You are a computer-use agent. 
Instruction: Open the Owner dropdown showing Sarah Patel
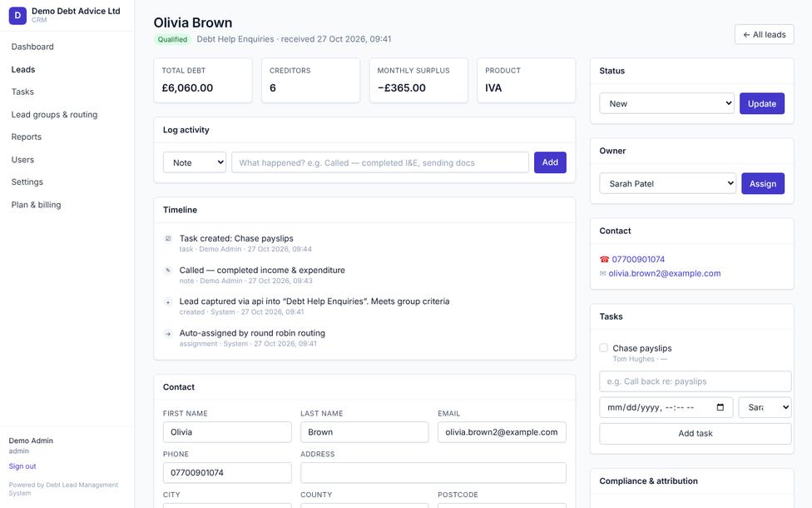click(667, 183)
